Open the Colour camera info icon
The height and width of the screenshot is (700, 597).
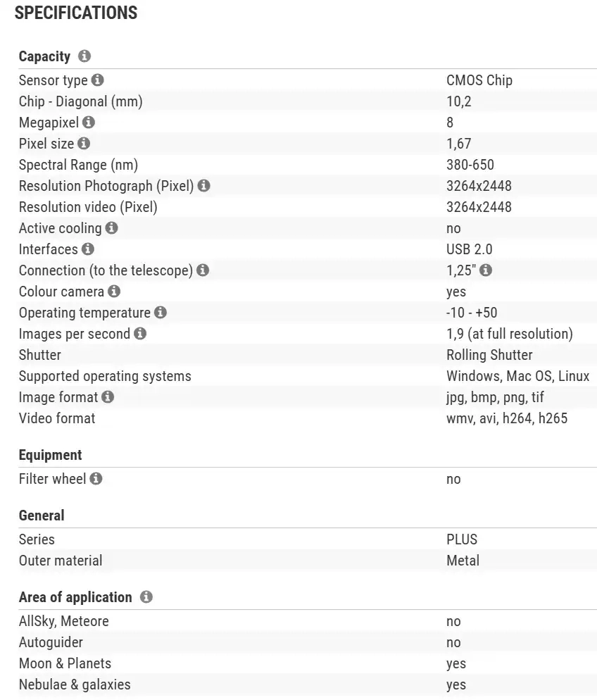pos(114,292)
